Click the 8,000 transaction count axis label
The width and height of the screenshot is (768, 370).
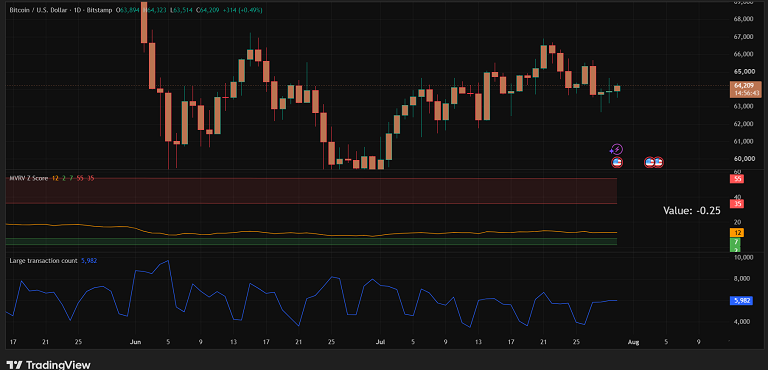tap(743, 279)
